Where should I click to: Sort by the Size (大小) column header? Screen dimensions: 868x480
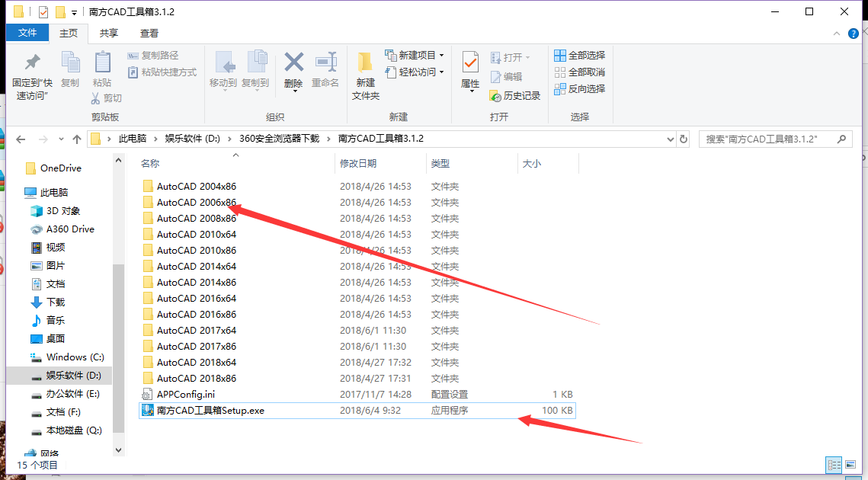coord(549,163)
